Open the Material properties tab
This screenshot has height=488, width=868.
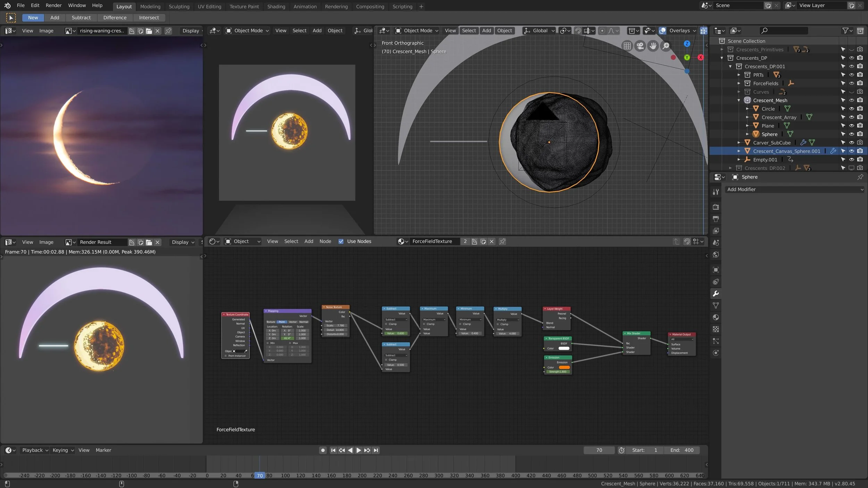716,317
